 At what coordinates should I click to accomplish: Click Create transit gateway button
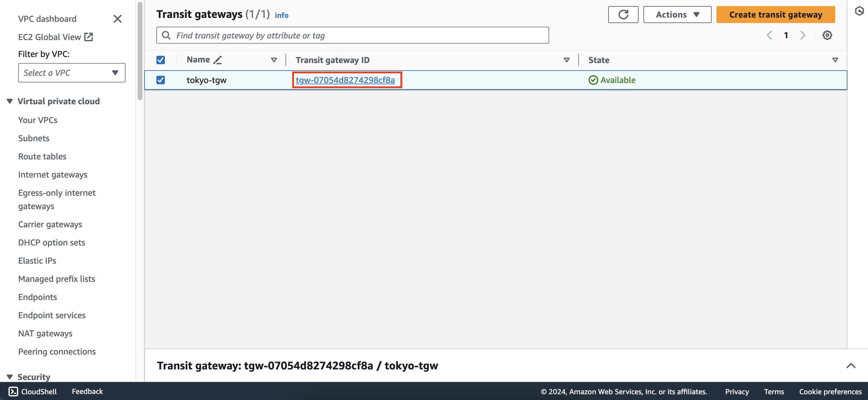coord(775,15)
